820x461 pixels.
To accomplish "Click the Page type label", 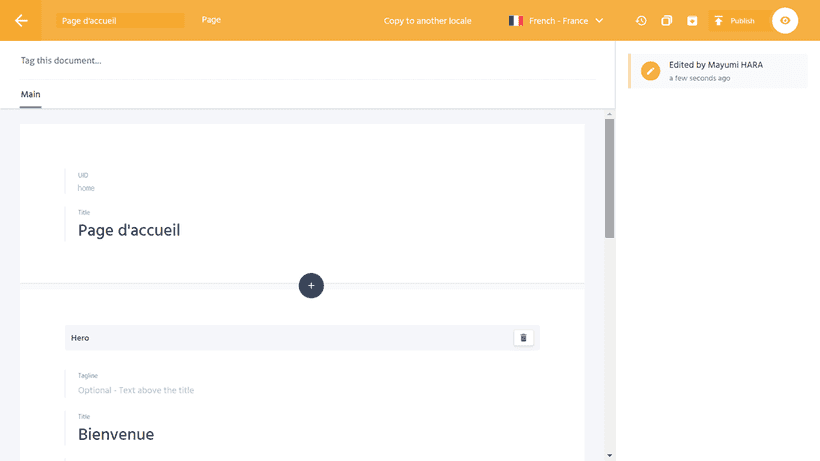I will click(x=211, y=20).
